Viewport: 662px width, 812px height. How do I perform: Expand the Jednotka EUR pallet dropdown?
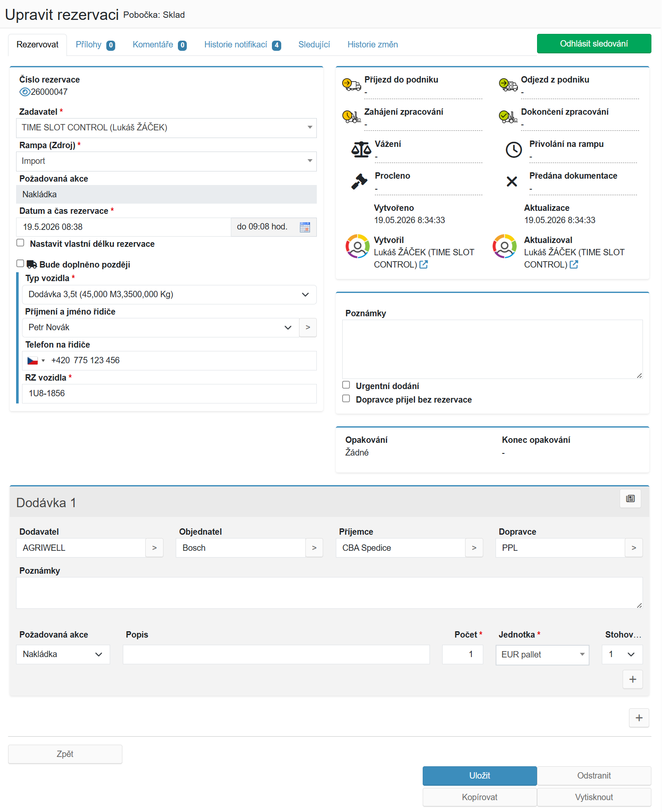click(543, 655)
